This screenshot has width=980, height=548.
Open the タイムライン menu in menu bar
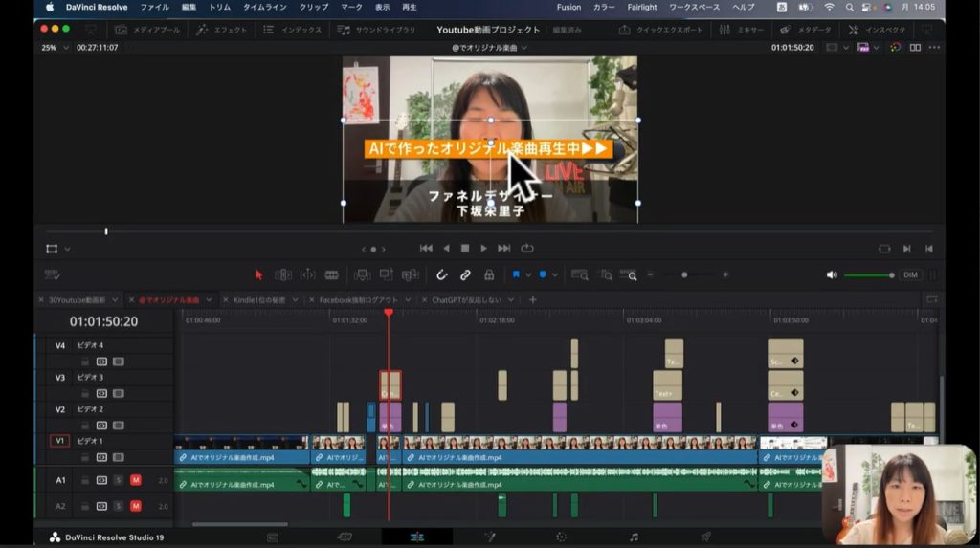pyautogui.click(x=264, y=7)
